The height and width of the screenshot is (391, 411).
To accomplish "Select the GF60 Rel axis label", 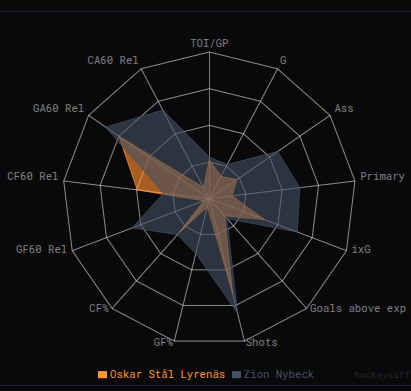I will click(41, 249).
